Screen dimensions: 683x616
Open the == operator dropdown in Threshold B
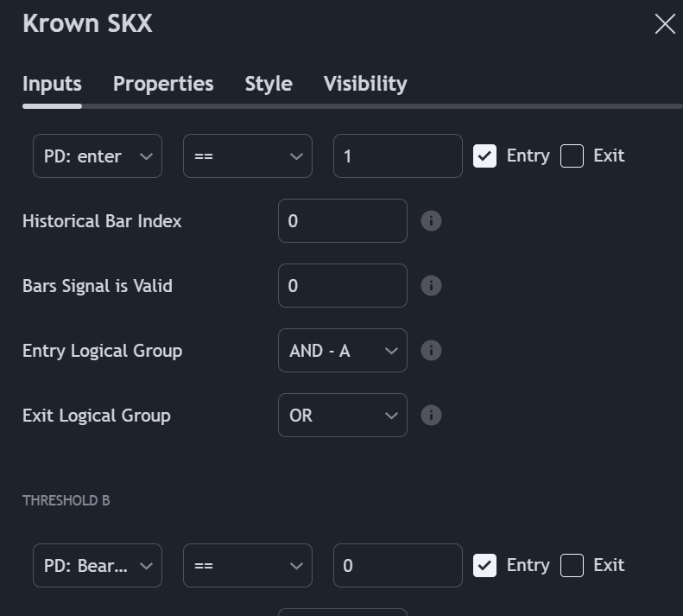coord(248,566)
